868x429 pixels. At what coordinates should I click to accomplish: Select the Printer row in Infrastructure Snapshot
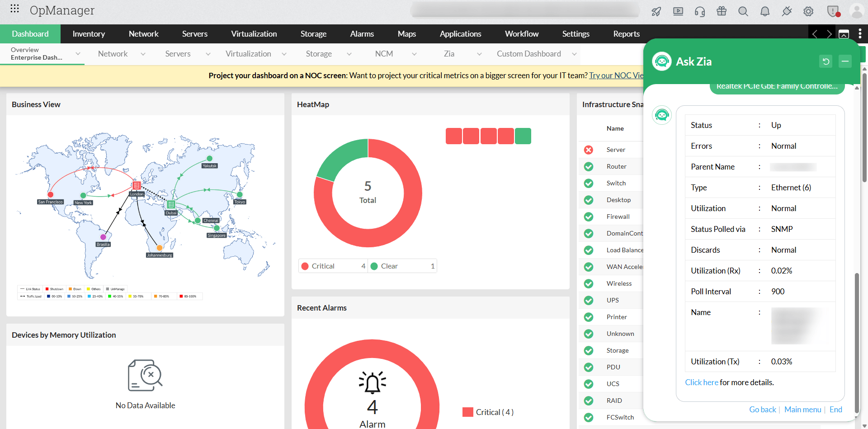pyautogui.click(x=611, y=317)
